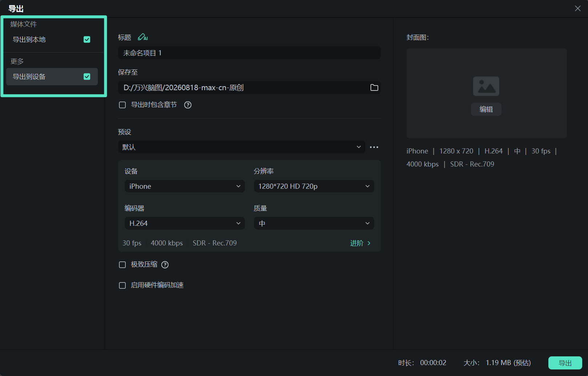588x376 pixels.
Task: Click the 标题 field 未命名项目 1
Action: point(249,53)
